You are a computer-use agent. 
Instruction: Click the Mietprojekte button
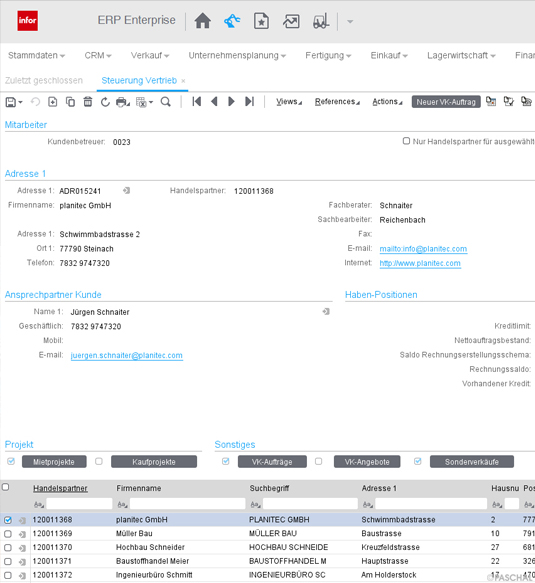54,462
